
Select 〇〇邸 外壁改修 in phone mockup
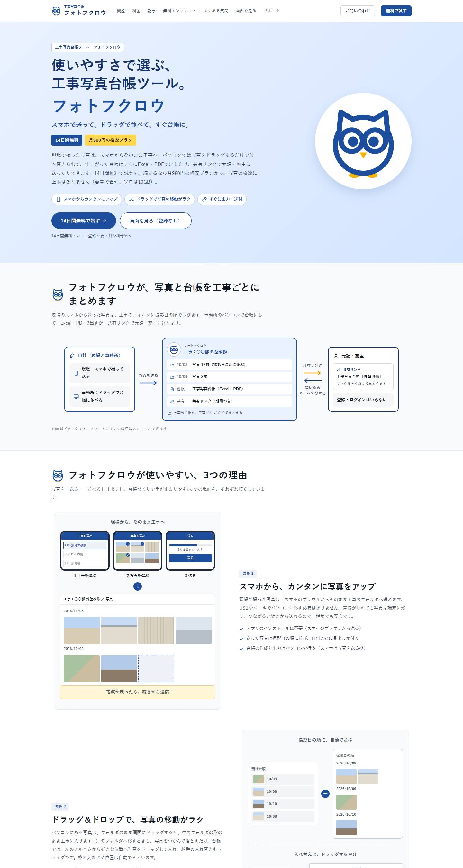tap(85, 545)
